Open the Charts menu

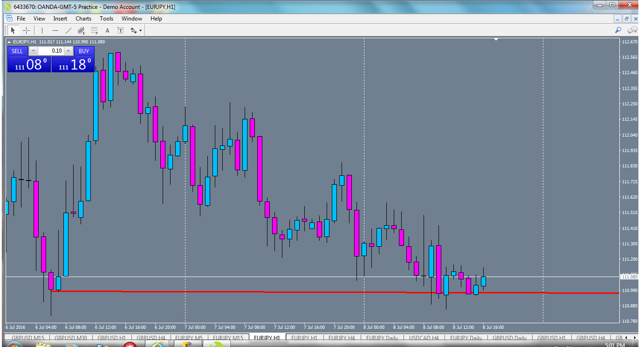(x=83, y=19)
